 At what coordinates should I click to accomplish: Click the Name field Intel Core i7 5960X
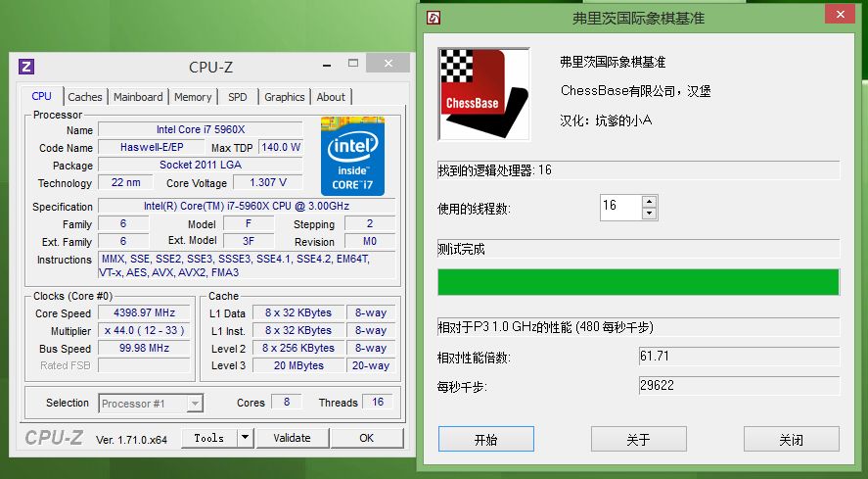click(201, 129)
